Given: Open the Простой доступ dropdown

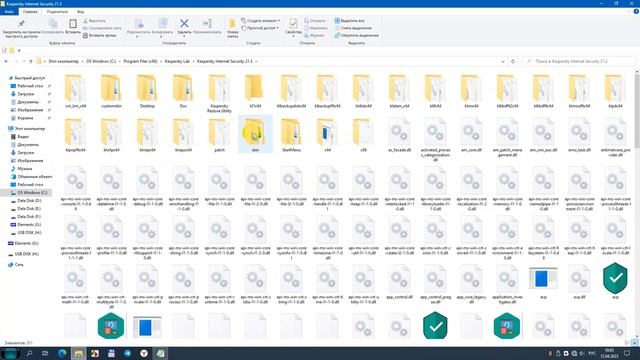Looking at the screenshot, I should point(260,28).
